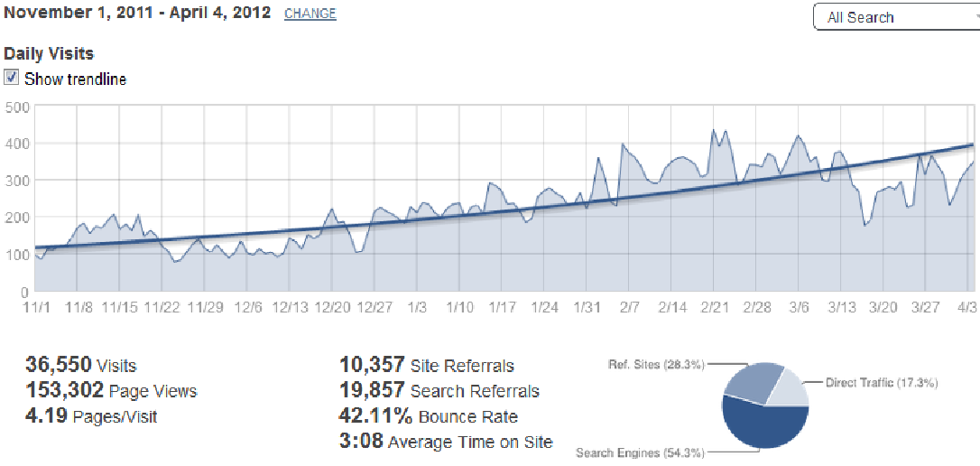Viewport: 980px width, 466px height.
Task: Click the CHANGE date range link
Action: pos(310,14)
